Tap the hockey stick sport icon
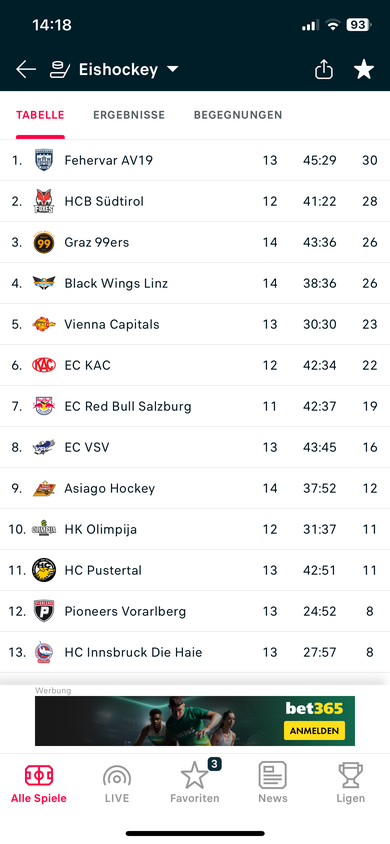The width and height of the screenshot is (390, 844). click(x=60, y=70)
